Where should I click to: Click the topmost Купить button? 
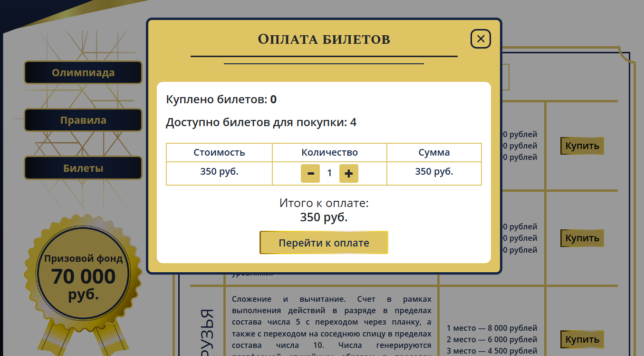tap(582, 146)
